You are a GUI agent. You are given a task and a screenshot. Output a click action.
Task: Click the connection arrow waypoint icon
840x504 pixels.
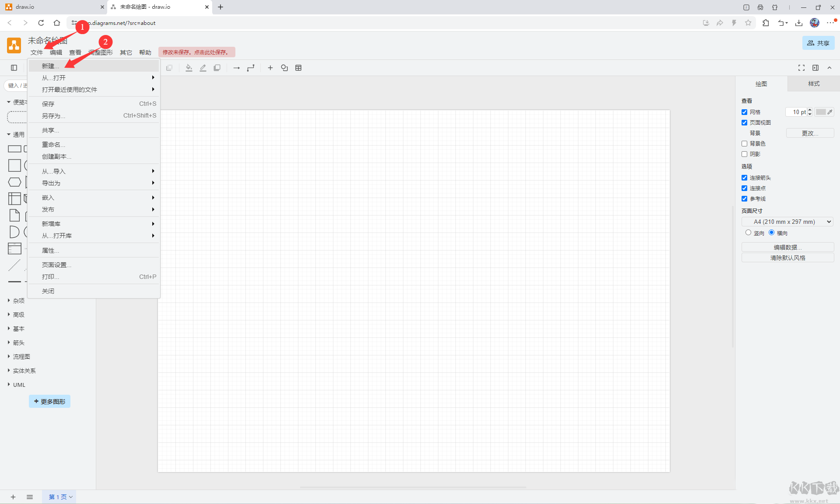point(251,68)
